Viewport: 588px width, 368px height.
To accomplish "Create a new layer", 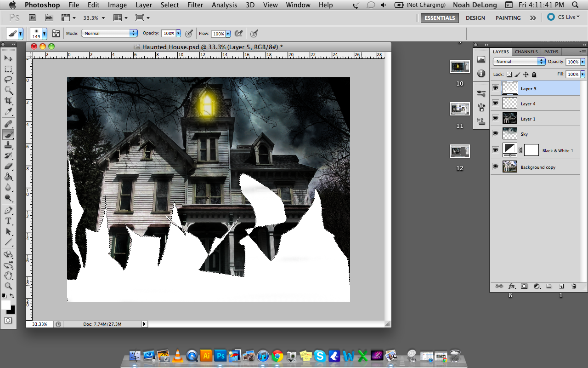I will pyautogui.click(x=561, y=286).
